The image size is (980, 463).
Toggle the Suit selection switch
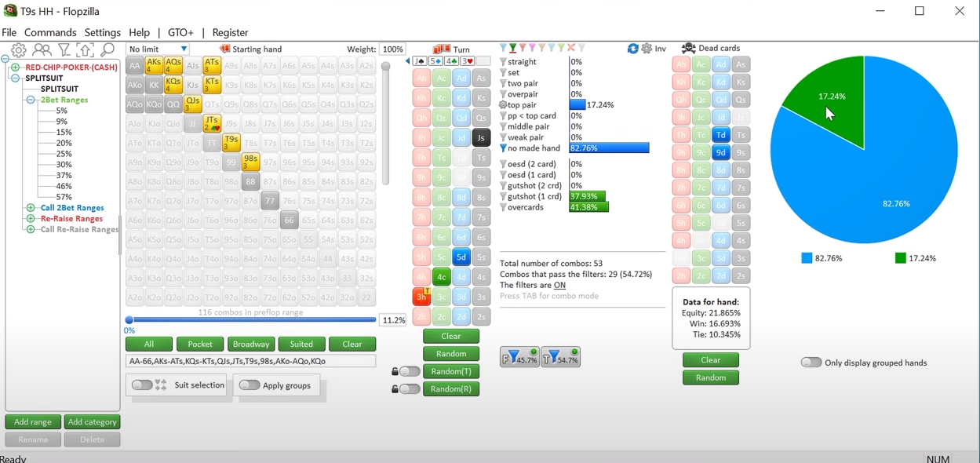(x=142, y=385)
